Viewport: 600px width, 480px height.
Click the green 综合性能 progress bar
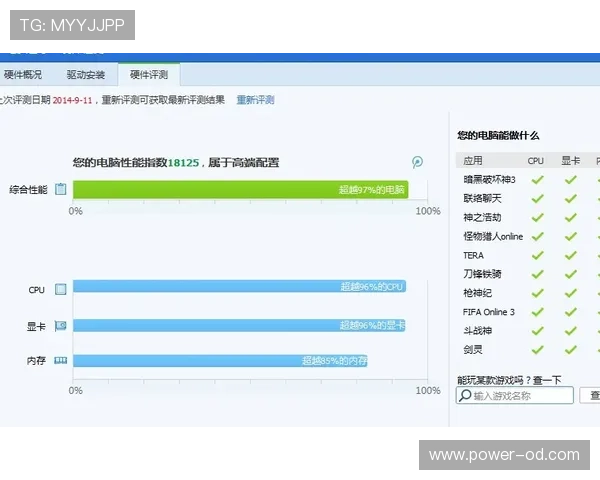point(241,190)
